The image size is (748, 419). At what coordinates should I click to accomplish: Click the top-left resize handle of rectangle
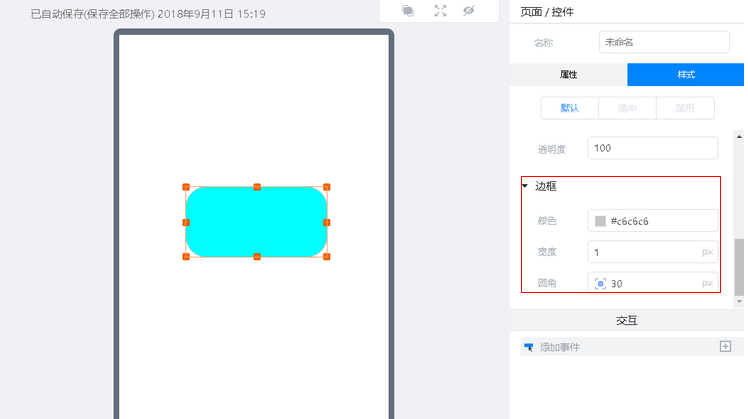pos(186,187)
